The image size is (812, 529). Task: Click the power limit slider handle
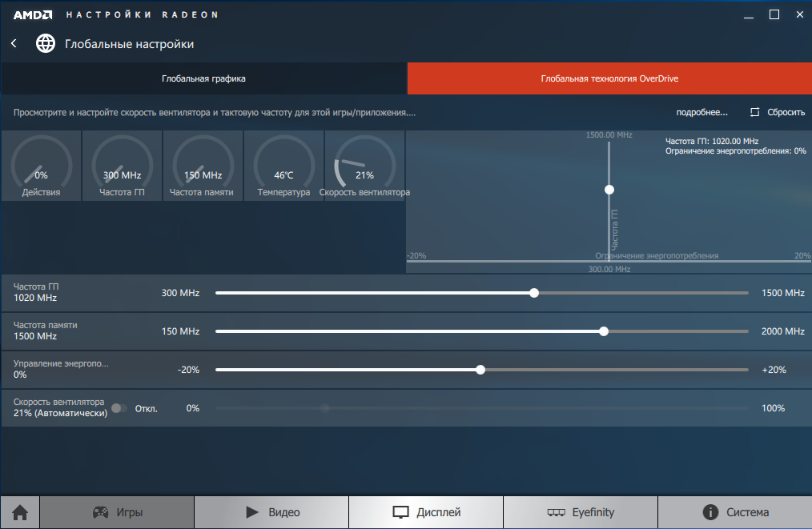click(480, 370)
